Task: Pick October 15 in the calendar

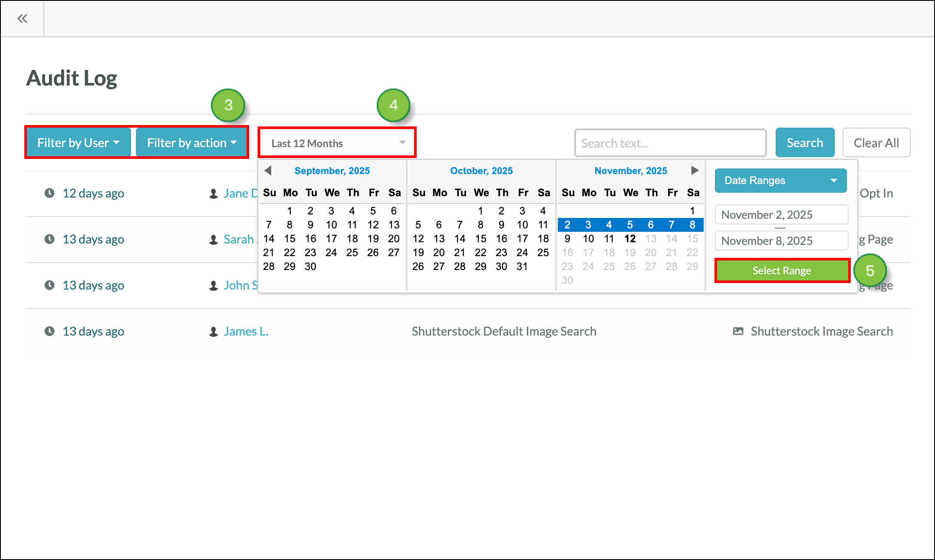Action: 481,239
